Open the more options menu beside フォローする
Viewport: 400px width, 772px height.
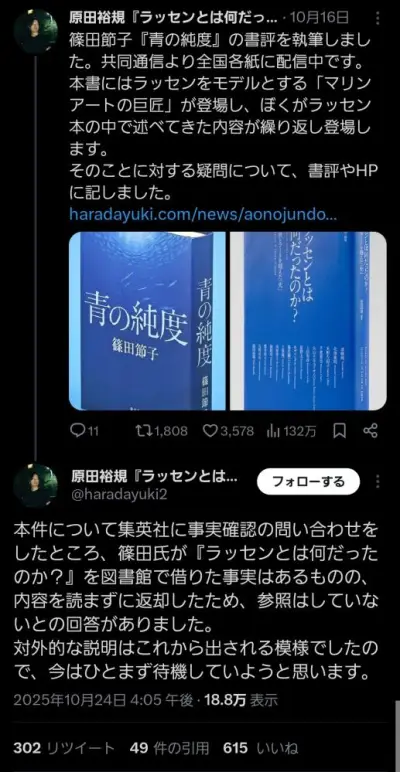coord(377,481)
